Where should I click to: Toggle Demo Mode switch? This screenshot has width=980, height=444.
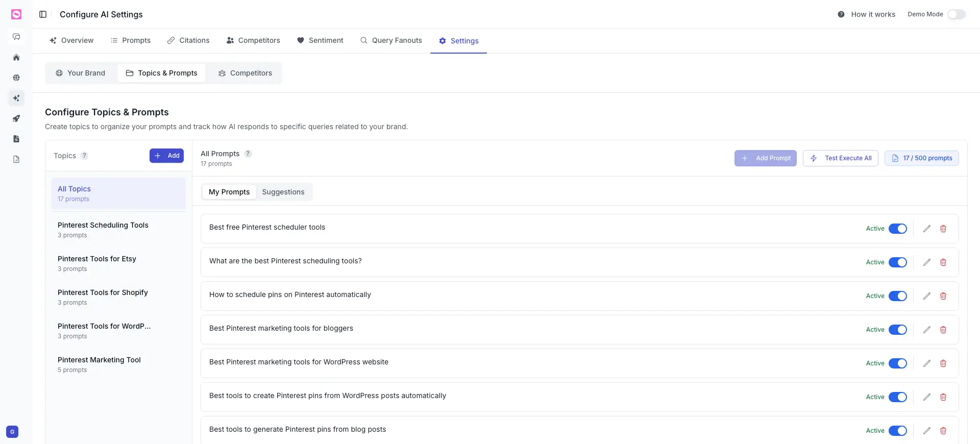[x=957, y=14]
